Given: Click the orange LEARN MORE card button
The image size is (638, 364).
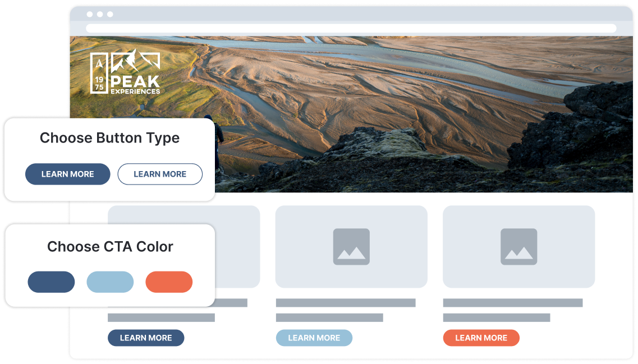Looking at the screenshot, I should coord(481,338).
